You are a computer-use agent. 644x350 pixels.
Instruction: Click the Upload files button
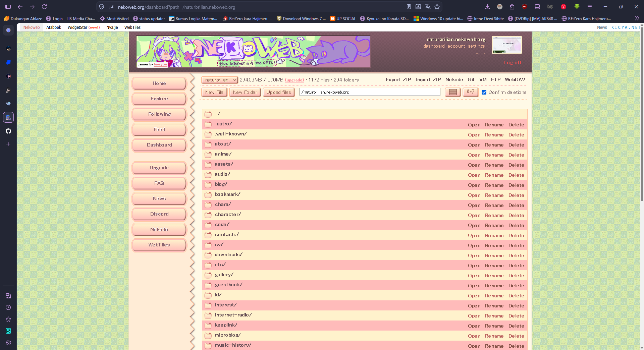click(x=279, y=92)
